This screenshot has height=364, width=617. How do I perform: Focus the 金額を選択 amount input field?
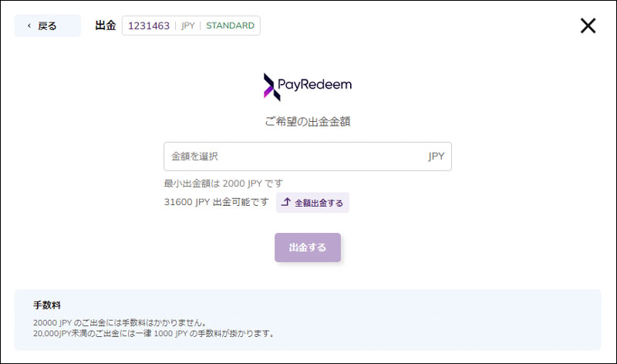(293, 156)
